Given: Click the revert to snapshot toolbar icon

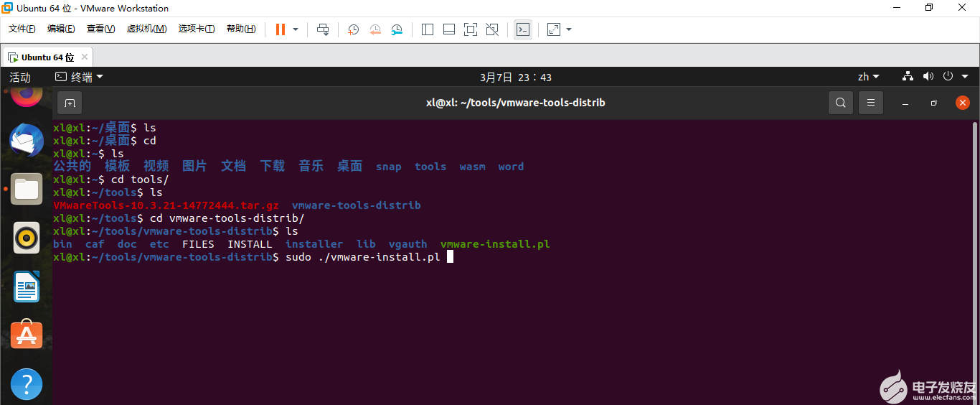Looking at the screenshot, I should pyautogui.click(x=375, y=29).
